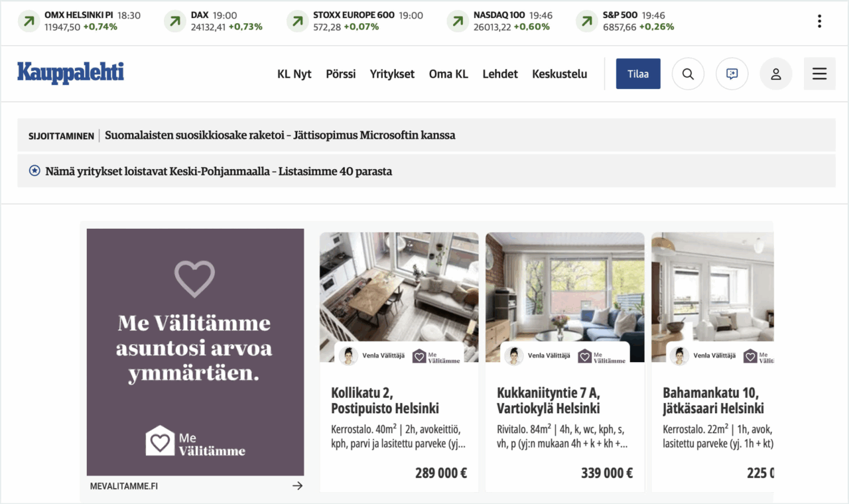Click the DAX index arrow icon
The width and height of the screenshot is (849, 504).
174,21
